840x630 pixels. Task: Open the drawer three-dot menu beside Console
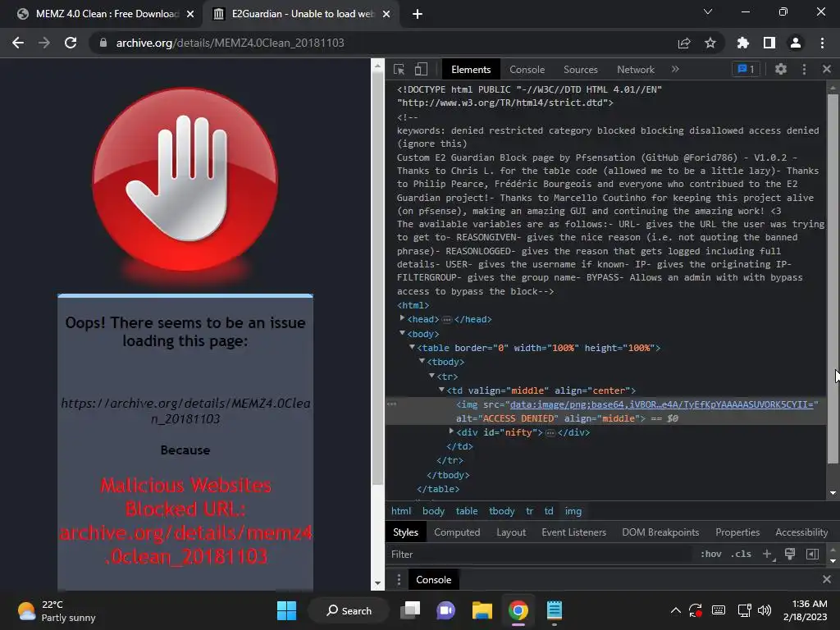point(399,580)
